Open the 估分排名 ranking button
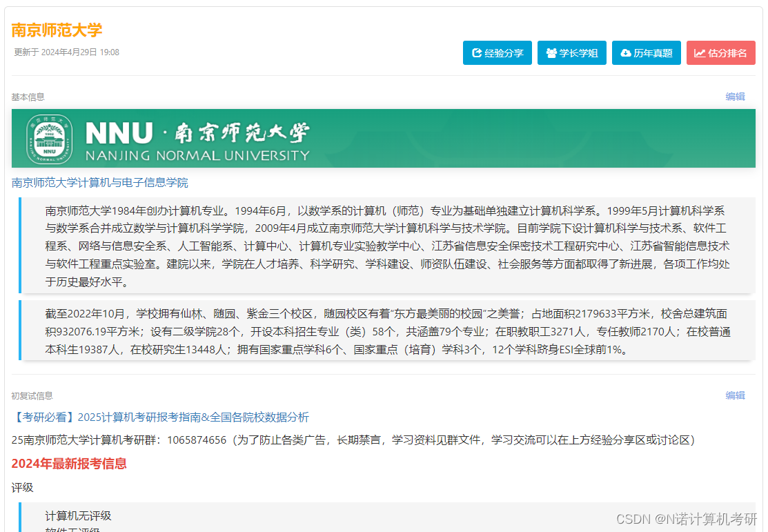Viewport: 768px width, 532px height. pyautogui.click(x=720, y=53)
